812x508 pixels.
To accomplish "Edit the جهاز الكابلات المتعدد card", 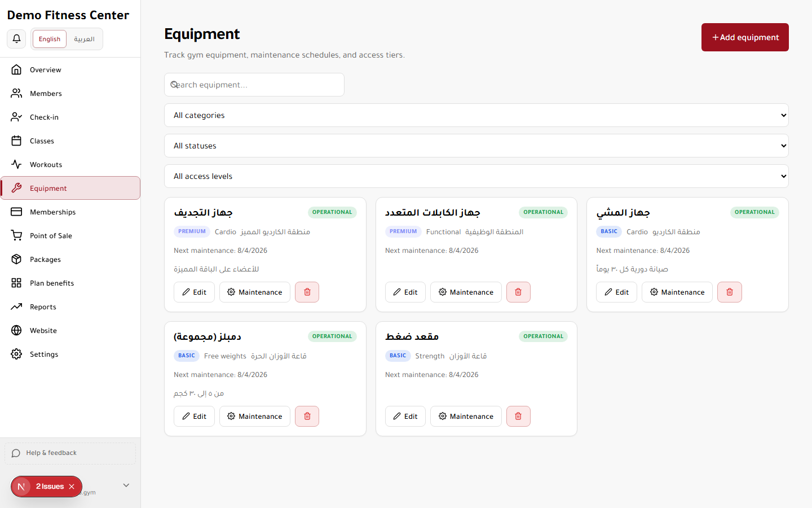I will tap(405, 292).
